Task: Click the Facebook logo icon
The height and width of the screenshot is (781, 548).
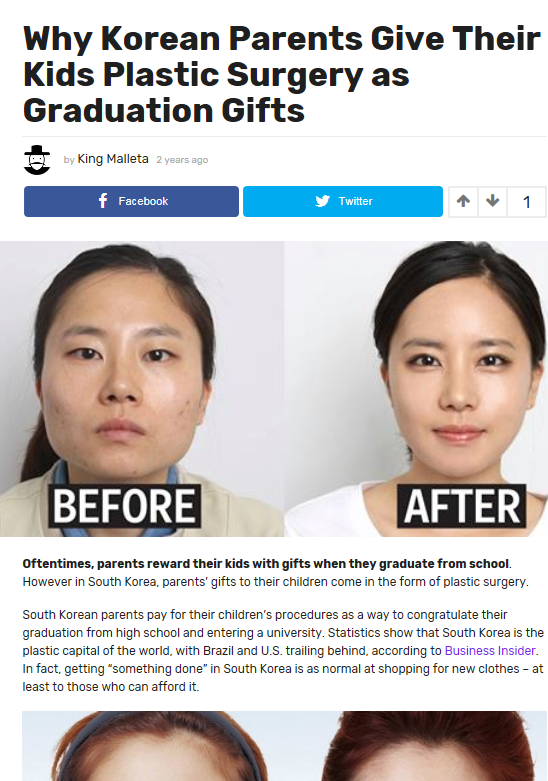Action: (x=103, y=201)
